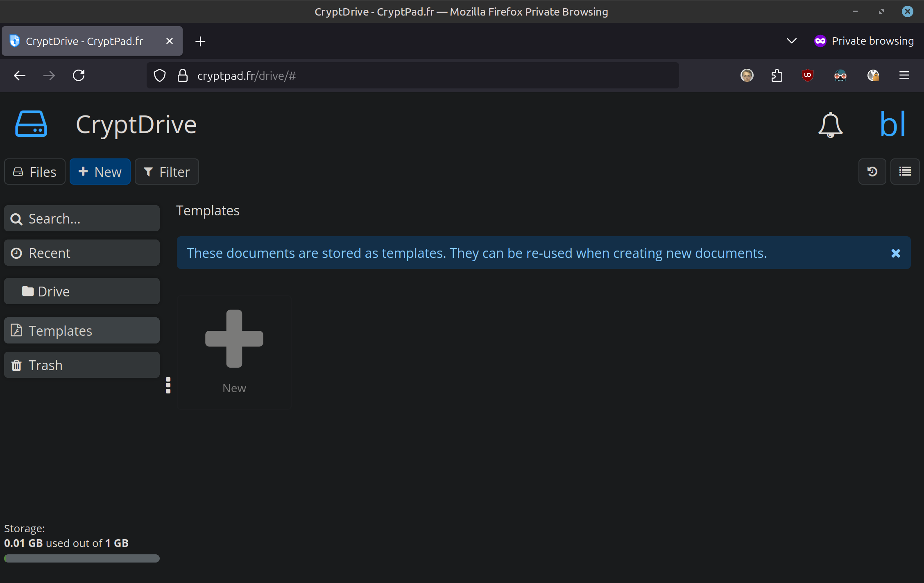Open the uBlock Origin extension icon
The width and height of the screenshot is (924, 583).
pos(807,75)
